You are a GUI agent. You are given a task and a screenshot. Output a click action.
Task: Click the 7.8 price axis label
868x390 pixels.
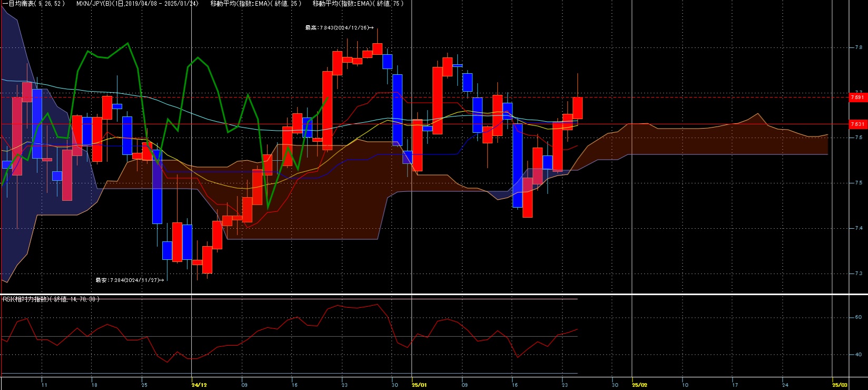tap(859, 47)
